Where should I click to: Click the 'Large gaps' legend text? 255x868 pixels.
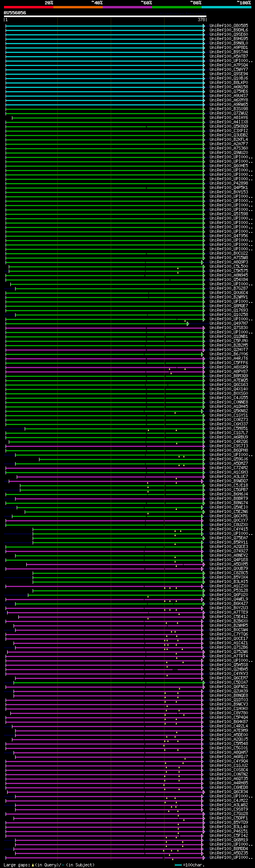16,865
